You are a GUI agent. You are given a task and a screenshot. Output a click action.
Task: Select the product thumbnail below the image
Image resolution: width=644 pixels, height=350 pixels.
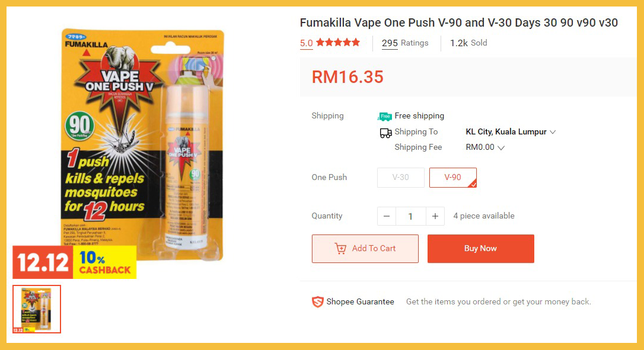coord(37,309)
